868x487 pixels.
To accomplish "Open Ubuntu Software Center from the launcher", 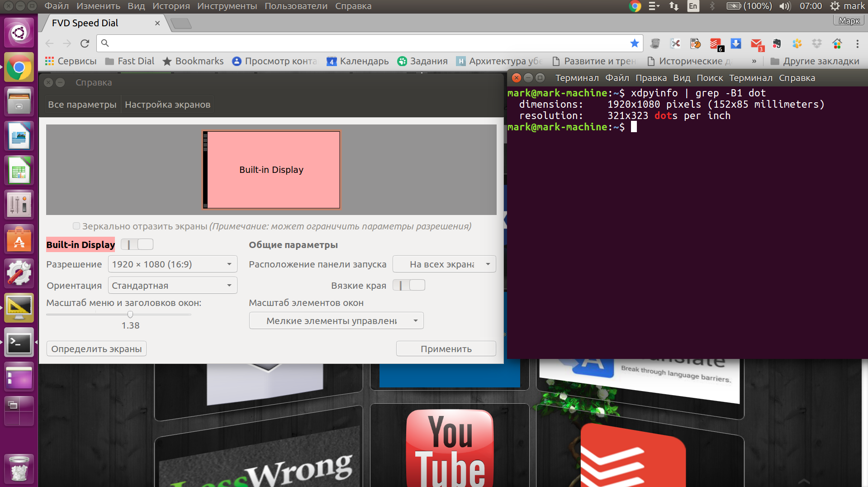I will [x=19, y=239].
